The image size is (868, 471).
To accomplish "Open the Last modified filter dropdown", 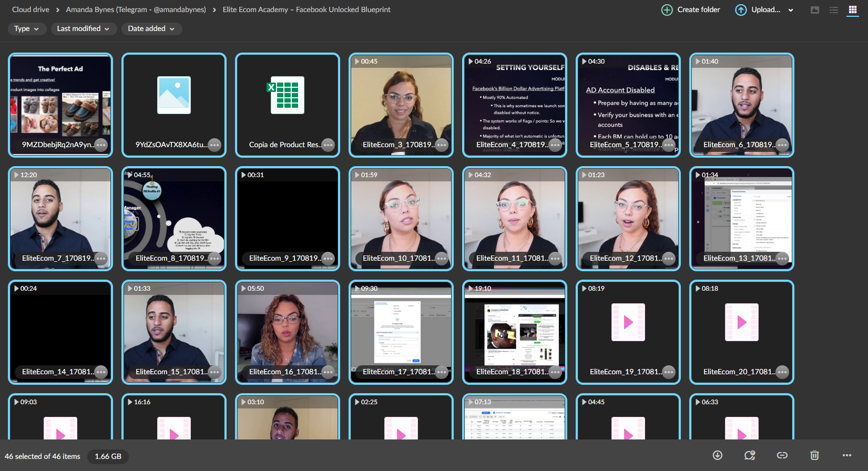I will point(83,29).
